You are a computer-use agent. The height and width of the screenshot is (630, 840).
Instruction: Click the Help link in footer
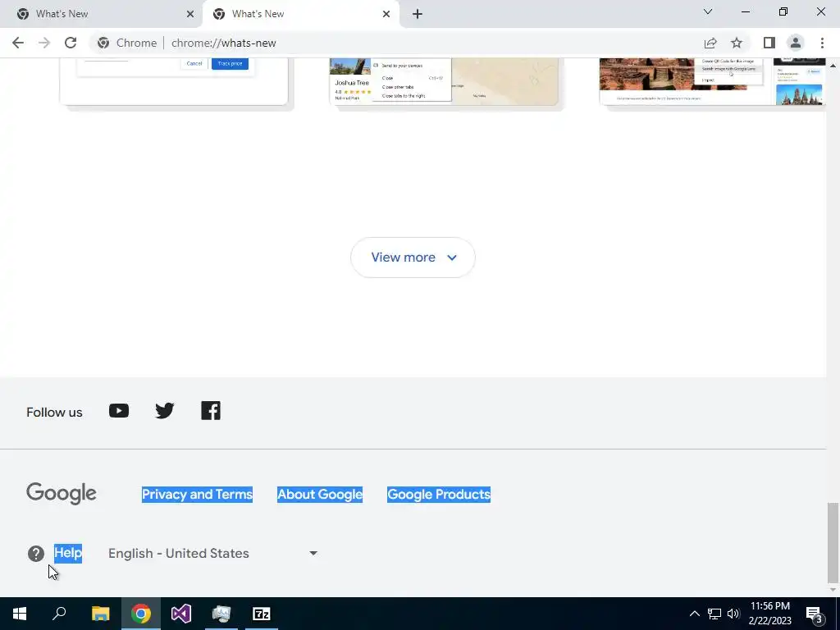tap(68, 553)
